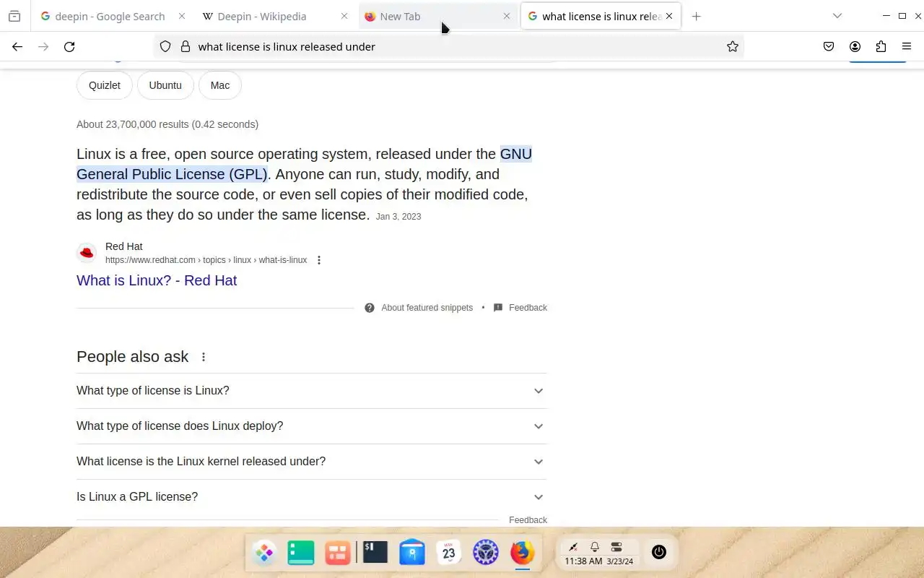Open the notifications bell in tray
The width and height of the screenshot is (924, 578).
tap(595, 547)
